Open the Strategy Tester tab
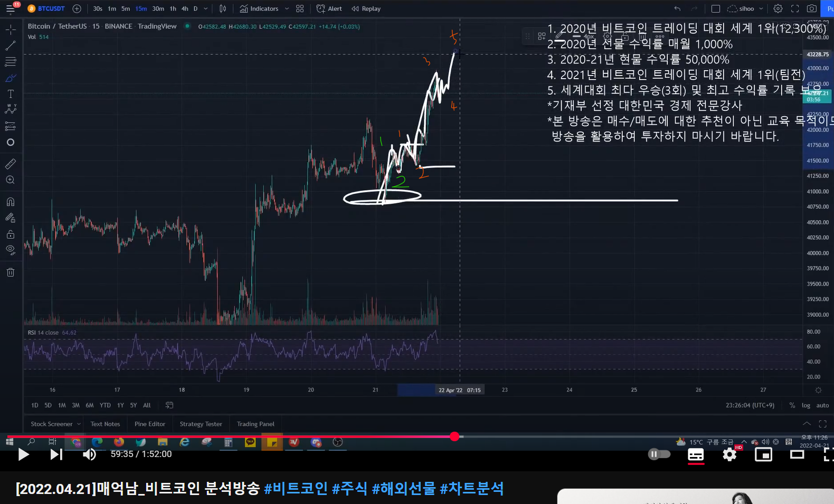Viewport: 834px width, 504px height. pyautogui.click(x=201, y=424)
